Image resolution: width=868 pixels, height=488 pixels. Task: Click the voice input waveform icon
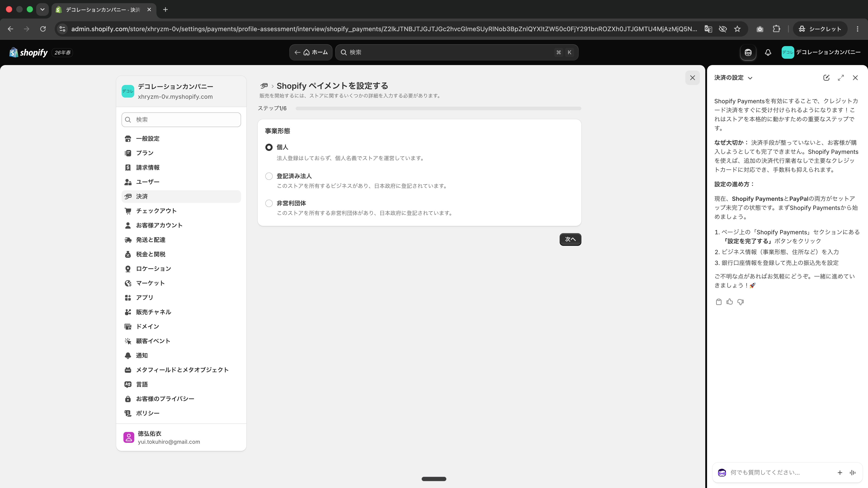(852, 472)
